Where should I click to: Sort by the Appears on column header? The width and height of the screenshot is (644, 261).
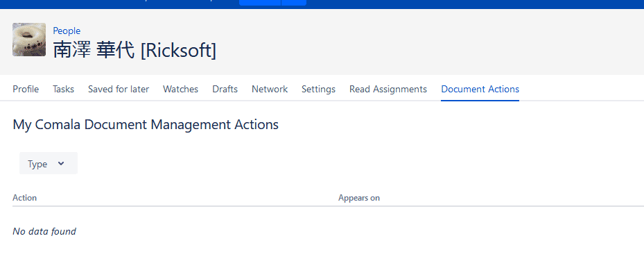coord(359,198)
